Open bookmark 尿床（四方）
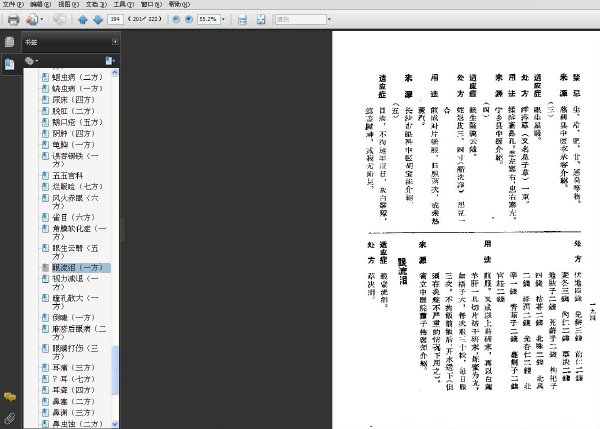Viewport: 600px width, 429px height. (73, 100)
